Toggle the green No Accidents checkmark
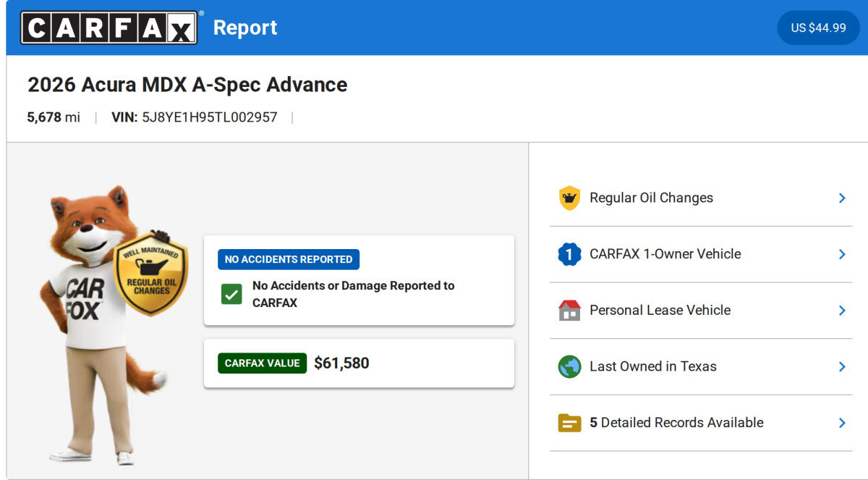 231,294
